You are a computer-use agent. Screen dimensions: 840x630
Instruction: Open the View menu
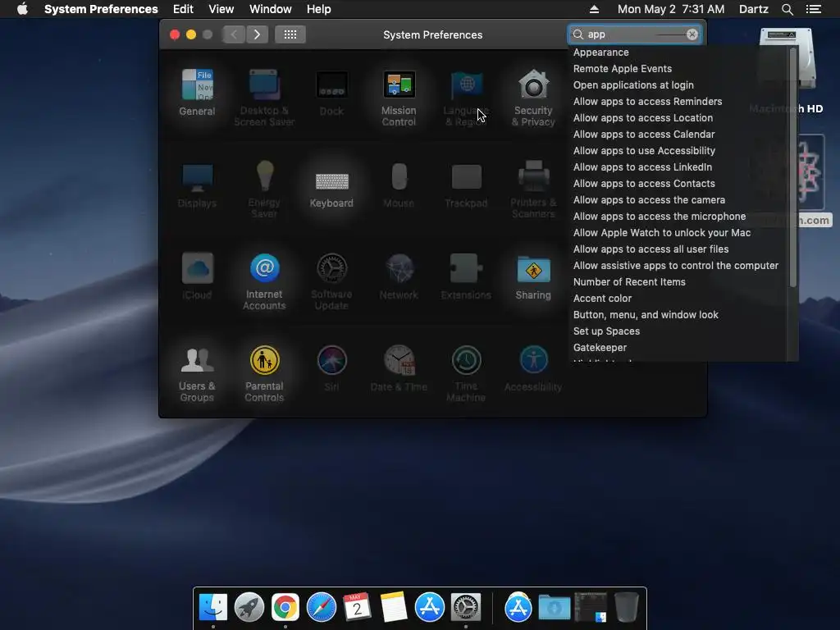tap(221, 9)
